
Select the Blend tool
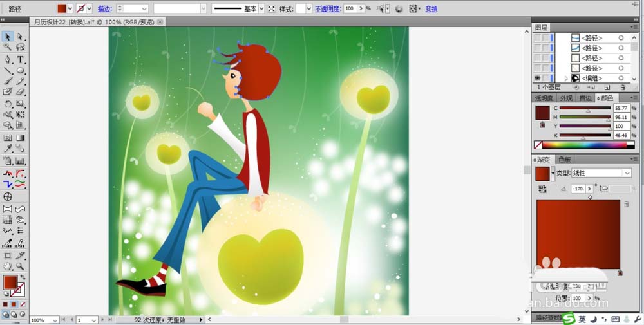coord(20,149)
